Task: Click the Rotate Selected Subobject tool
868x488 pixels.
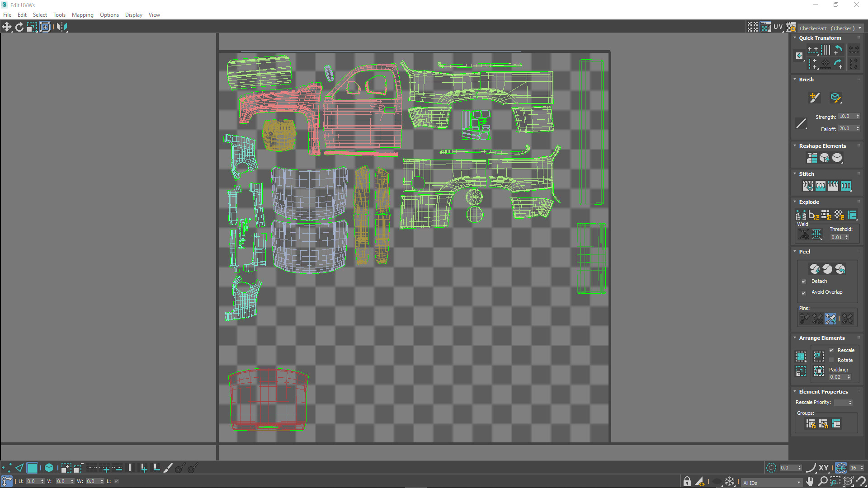Action: (x=19, y=27)
